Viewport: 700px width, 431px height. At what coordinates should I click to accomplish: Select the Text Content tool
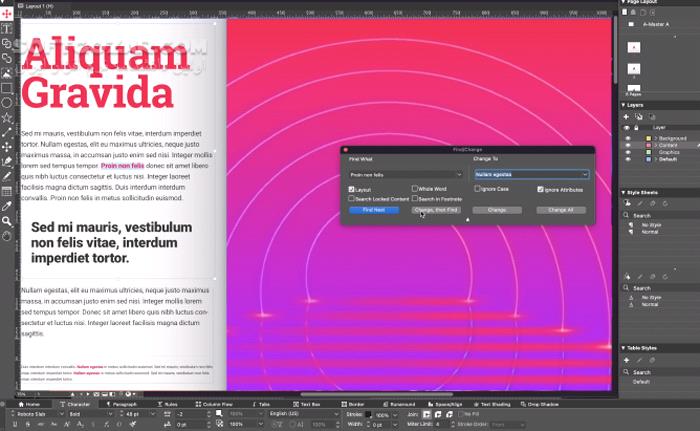point(7,29)
